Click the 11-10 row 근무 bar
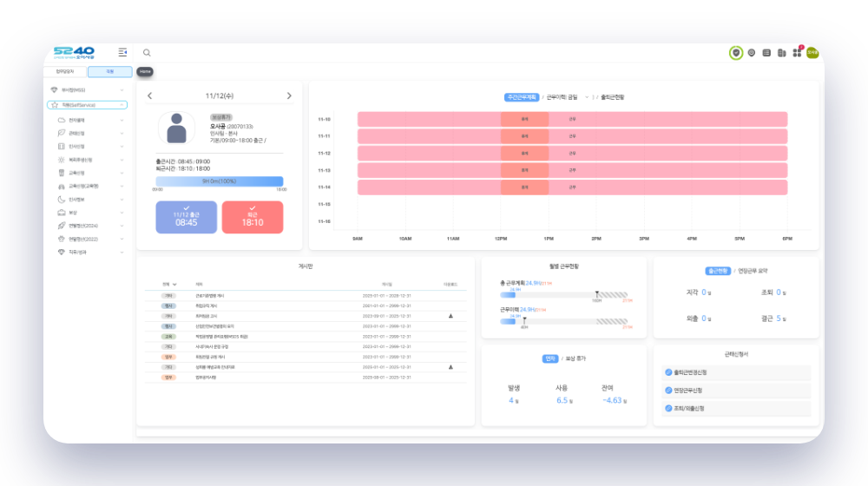Screen dimensions: 868x486 [572, 119]
